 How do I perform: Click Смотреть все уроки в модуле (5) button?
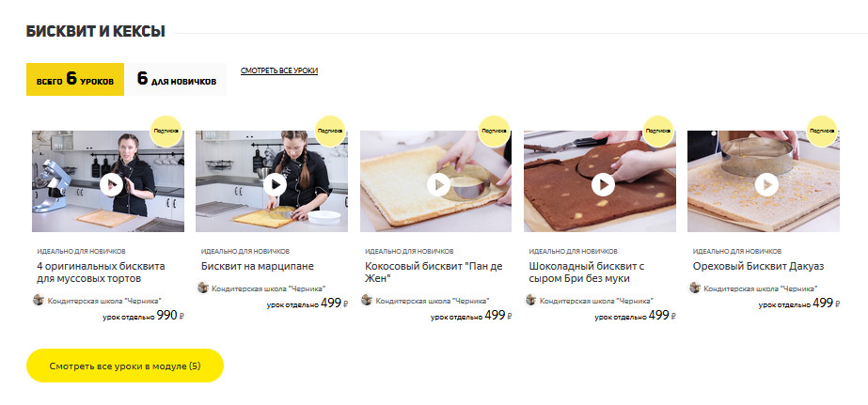(x=125, y=366)
